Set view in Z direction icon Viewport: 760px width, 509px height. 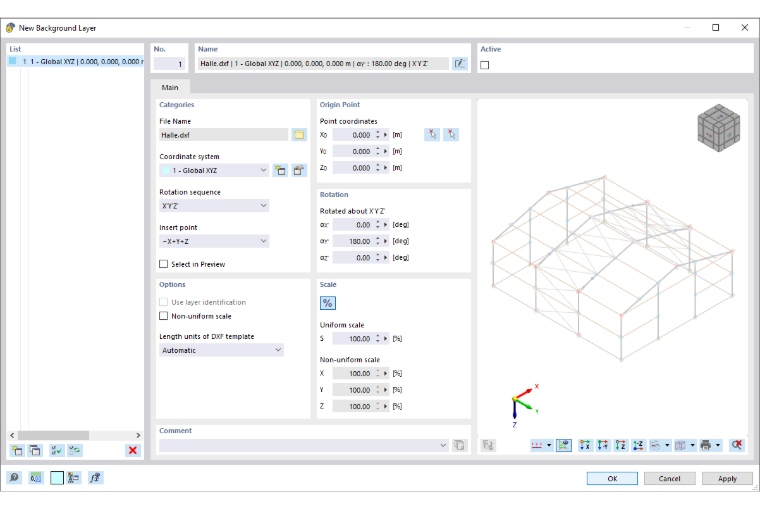(x=620, y=445)
